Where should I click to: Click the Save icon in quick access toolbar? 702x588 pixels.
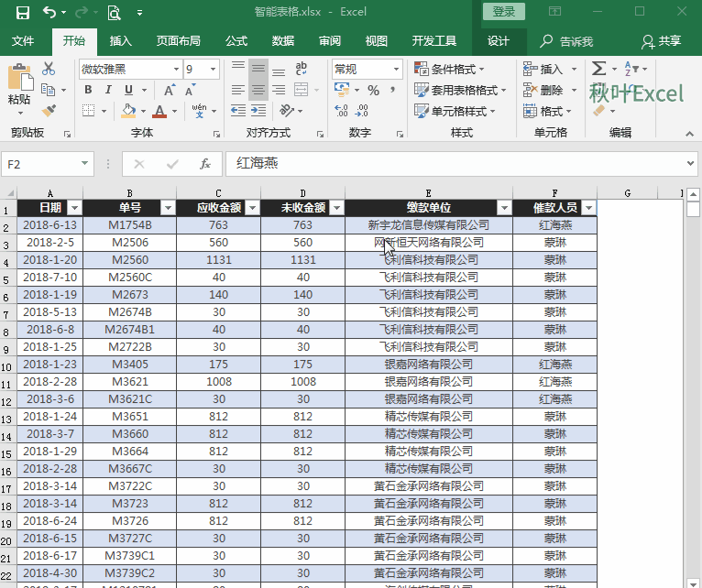click(22, 13)
